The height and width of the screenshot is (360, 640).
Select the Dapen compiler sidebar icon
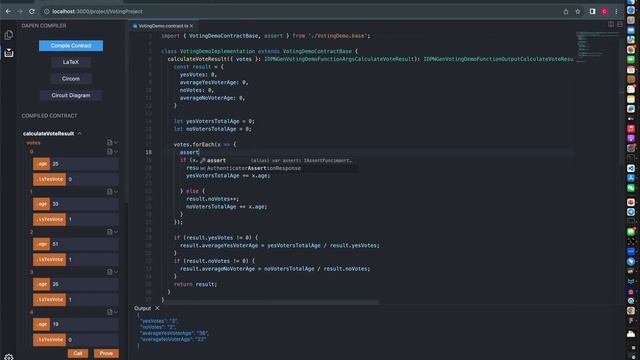(9, 53)
